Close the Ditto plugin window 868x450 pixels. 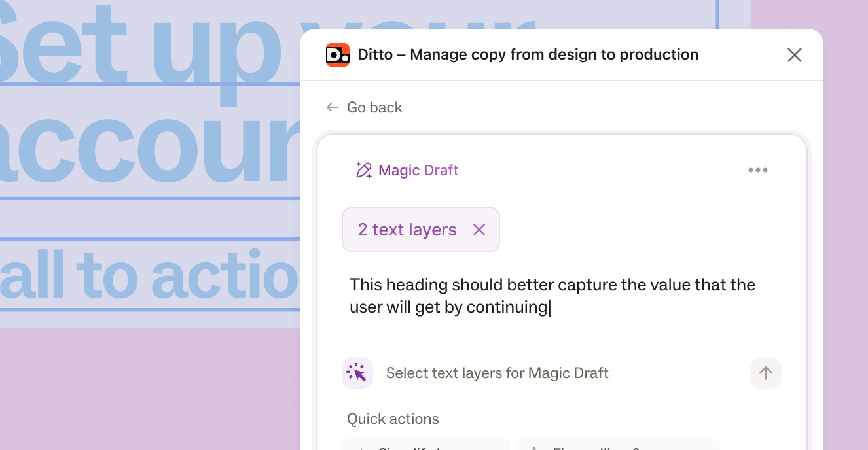coord(795,55)
